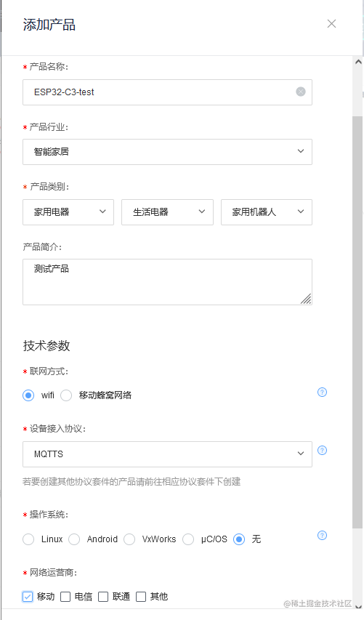This screenshot has width=364, height=620.
Task: Select 无 operating system option
Action: pyautogui.click(x=239, y=539)
